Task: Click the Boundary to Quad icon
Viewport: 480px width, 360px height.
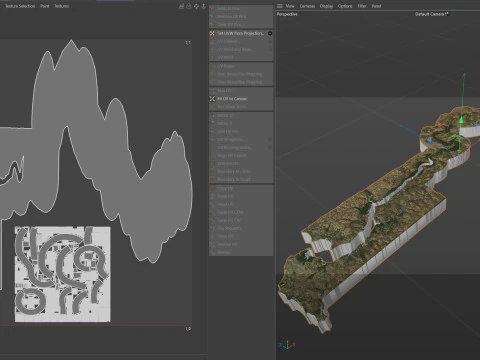Action: tap(212, 179)
